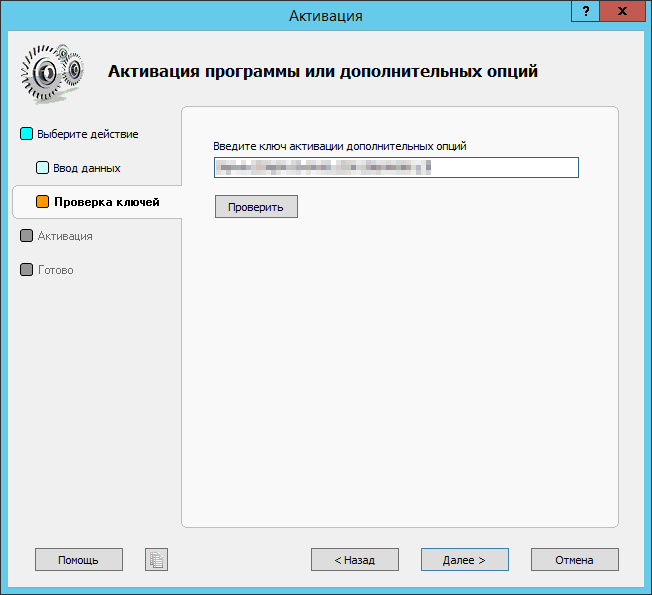Viewport: 652px width, 595px height.
Task: Select the Активация step in sidebar
Action: 65,236
